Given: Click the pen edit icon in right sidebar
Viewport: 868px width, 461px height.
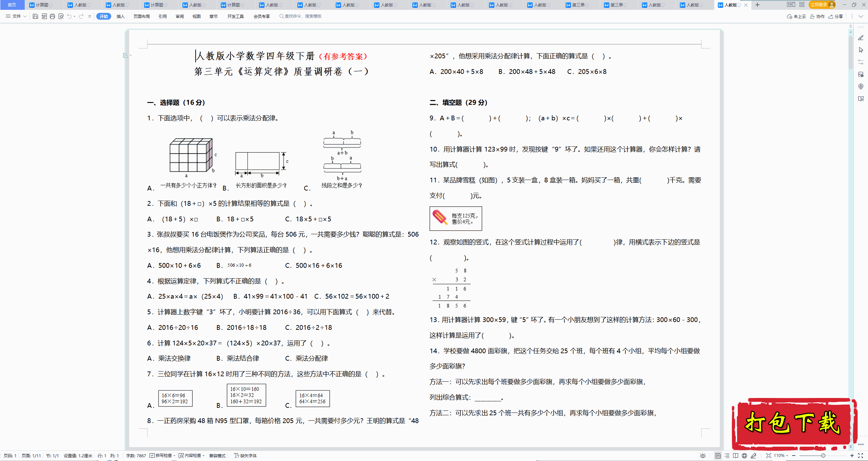Looking at the screenshot, I should click(x=861, y=38).
